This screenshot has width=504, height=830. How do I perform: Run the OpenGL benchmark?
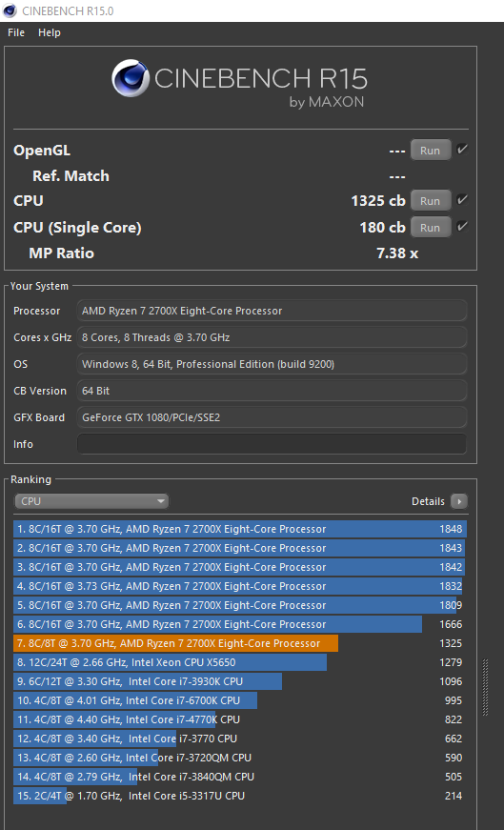point(431,151)
